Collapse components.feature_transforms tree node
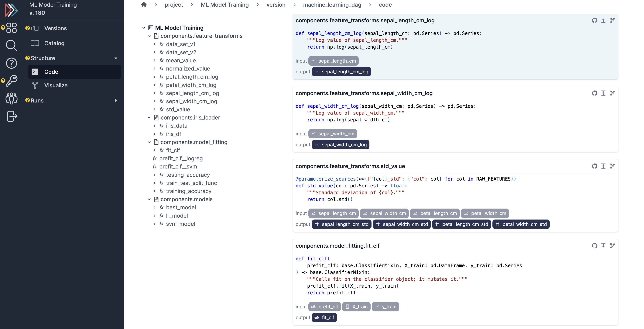The width and height of the screenshot is (644, 329). point(149,36)
